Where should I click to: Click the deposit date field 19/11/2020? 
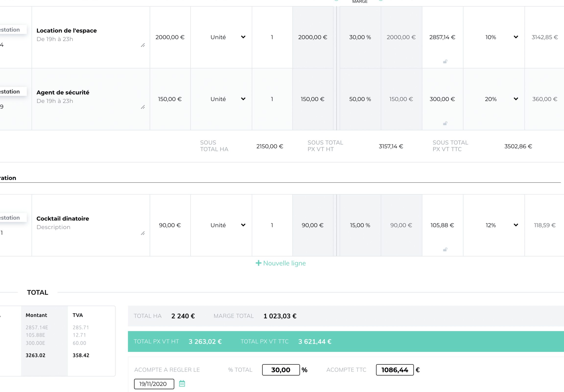pyautogui.click(x=154, y=384)
